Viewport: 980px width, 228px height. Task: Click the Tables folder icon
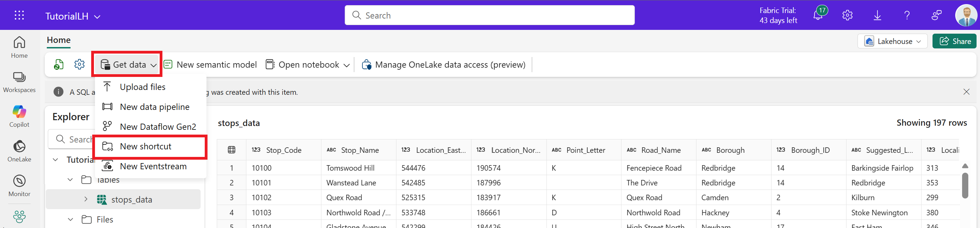pyautogui.click(x=86, y=180)
